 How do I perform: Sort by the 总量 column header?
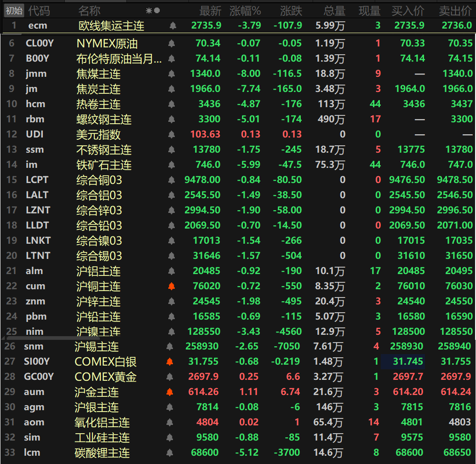[334, 11]
